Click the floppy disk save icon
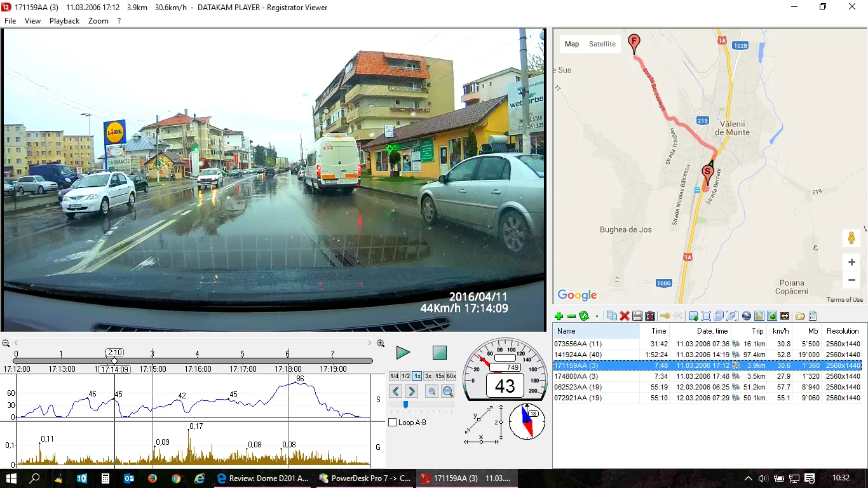Viewport: 868px width, 488px height. 637,316
